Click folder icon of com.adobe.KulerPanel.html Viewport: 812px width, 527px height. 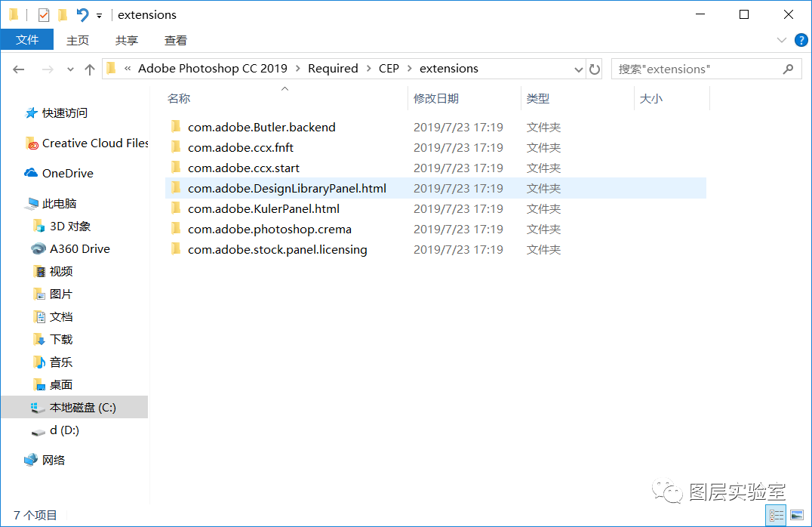tap(176, 208)
